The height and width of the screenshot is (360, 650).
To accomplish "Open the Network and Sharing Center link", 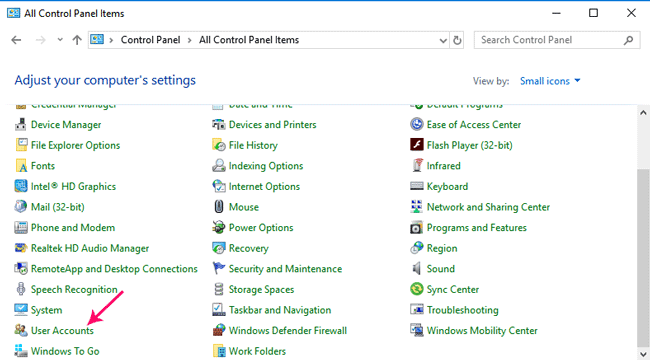I will pos(488,207).
